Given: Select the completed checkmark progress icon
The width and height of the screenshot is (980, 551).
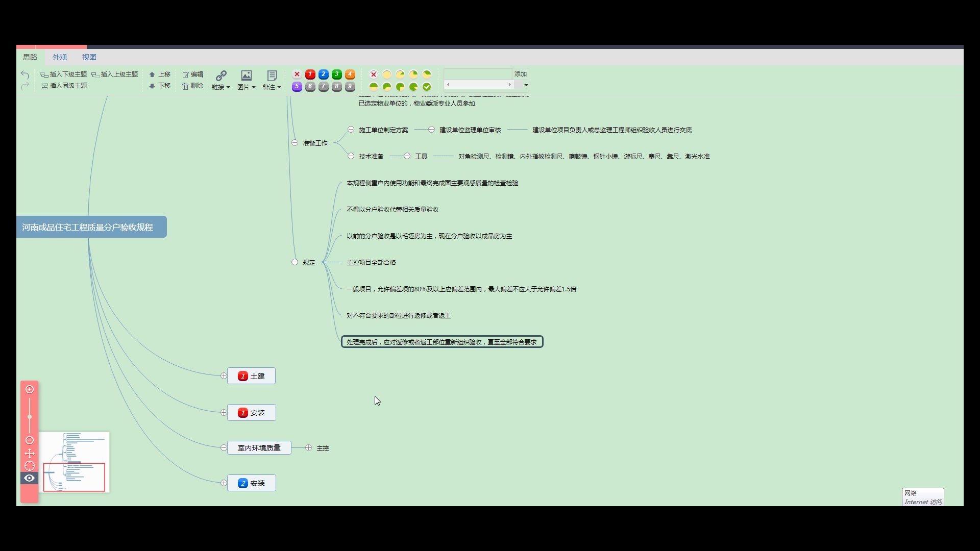Looking at the screenshot, I should click(427, 87).
